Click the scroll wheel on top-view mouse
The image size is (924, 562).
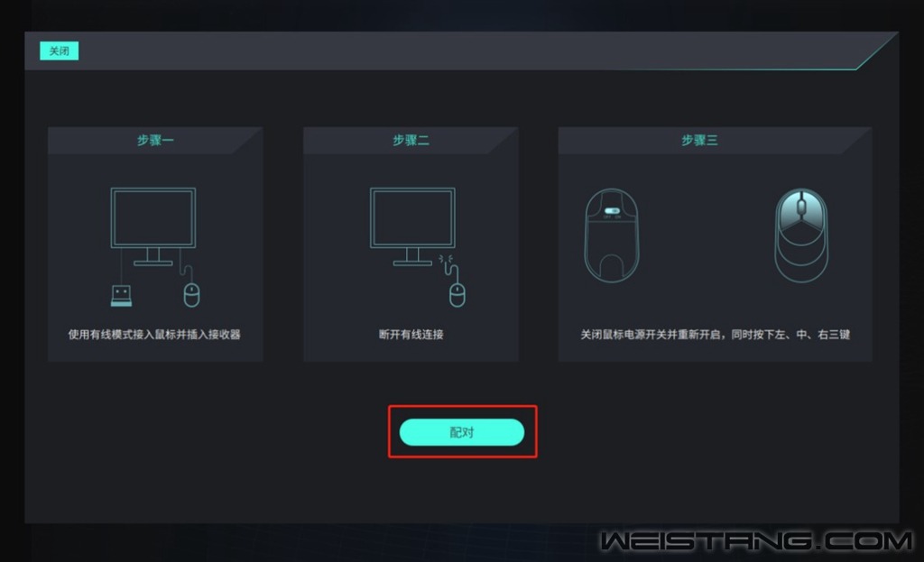[x=801, y=207]
